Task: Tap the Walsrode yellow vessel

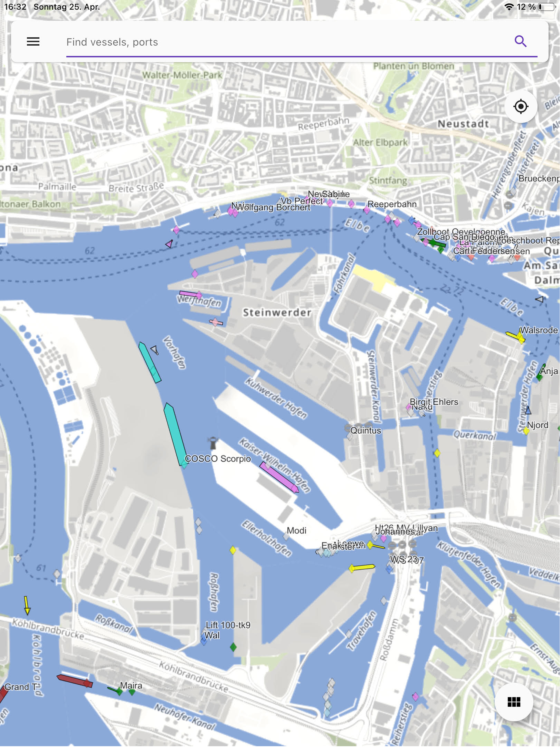Action: 516,336
